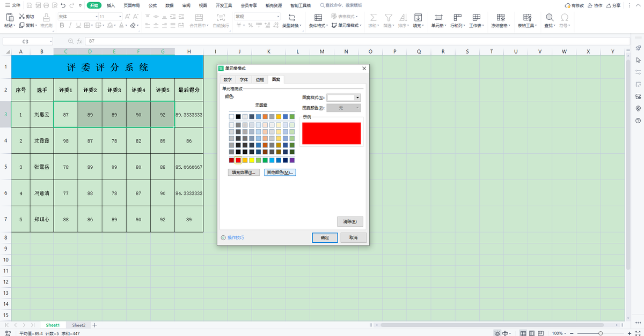The image size is (644, 336).
Task: Click the Sort (排序) icon
Action: coord(402,17)
